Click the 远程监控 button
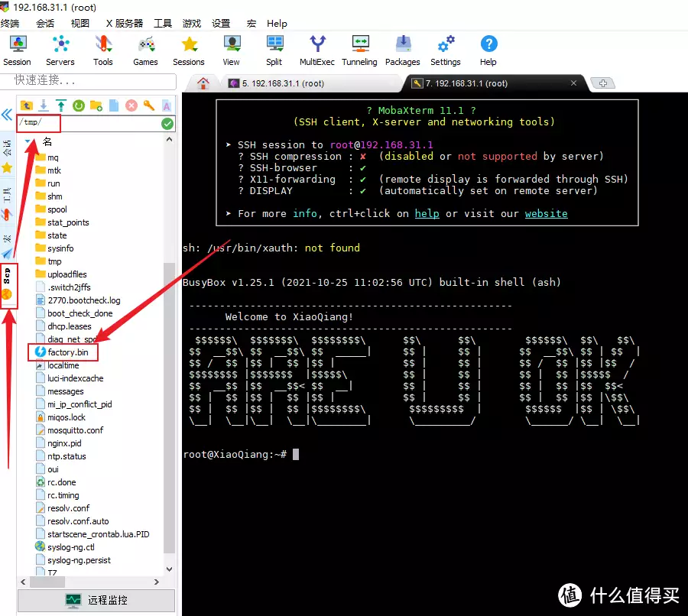The image size is (688, 616). coord(96,600)
